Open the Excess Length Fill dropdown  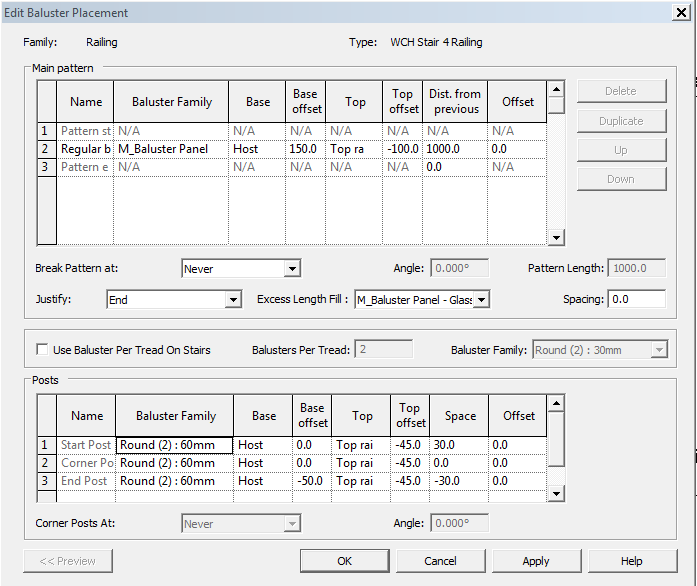[481, 299]
